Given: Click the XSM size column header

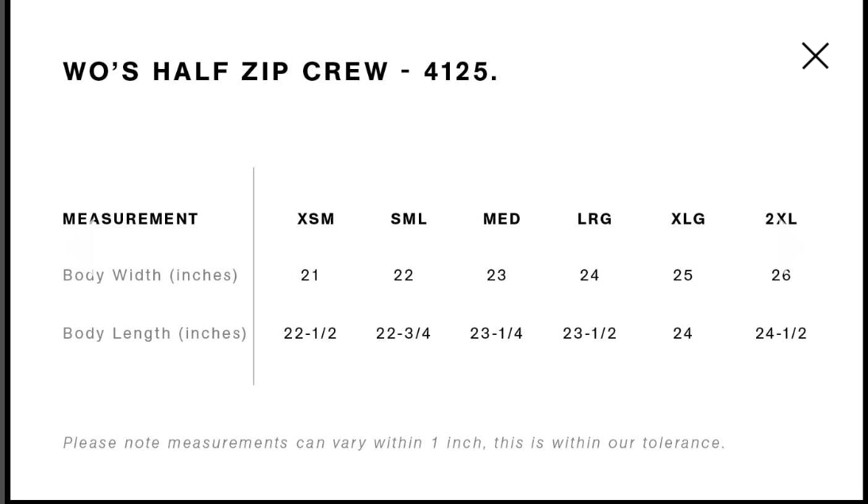Looking at the screenshot, I should 316,219.
